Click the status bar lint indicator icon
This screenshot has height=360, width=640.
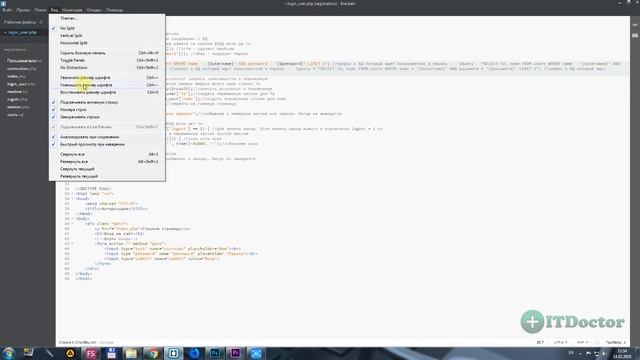[x=597, y=342]
